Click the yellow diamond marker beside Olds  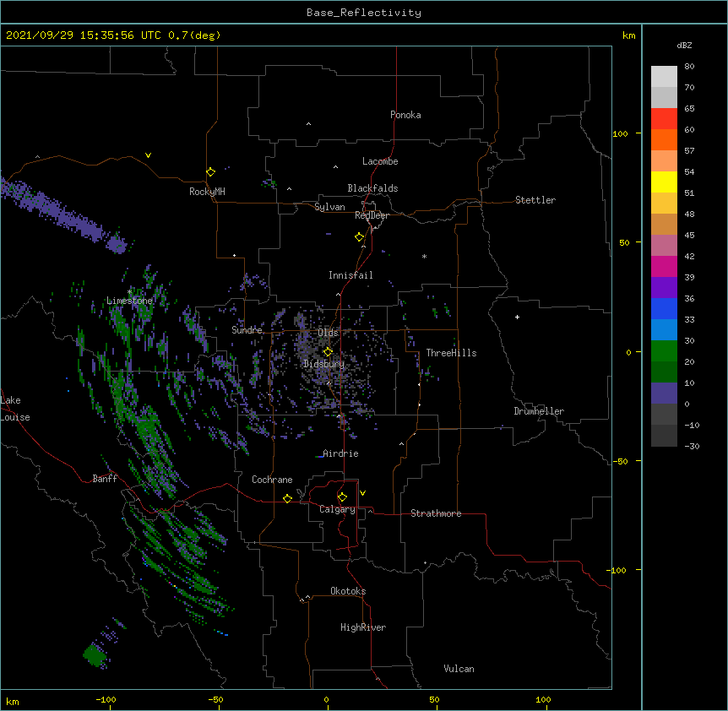point(328,351)
